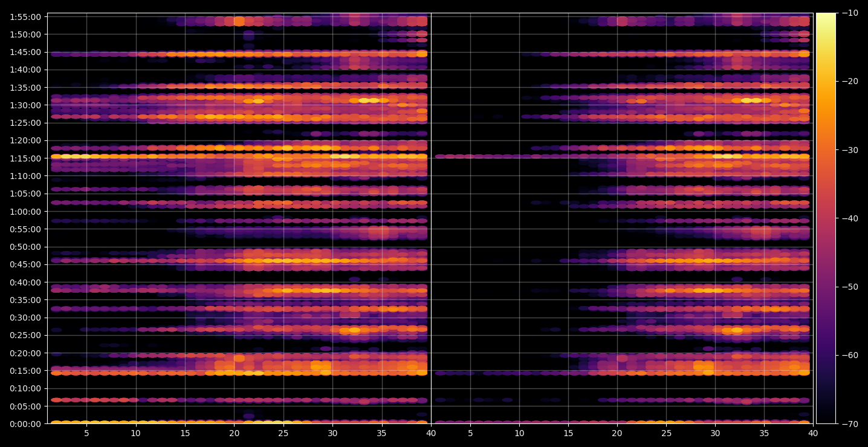Click the y-axis label "1:05:00"
This screenshot has width=868, height=447.
pyautogui.click(x=26, y=194)
